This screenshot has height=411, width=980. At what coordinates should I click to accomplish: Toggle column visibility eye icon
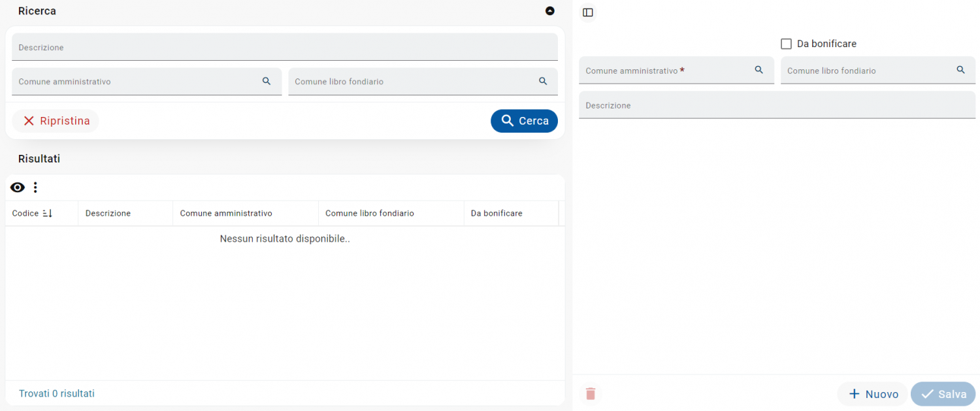[x=18, y=188]
